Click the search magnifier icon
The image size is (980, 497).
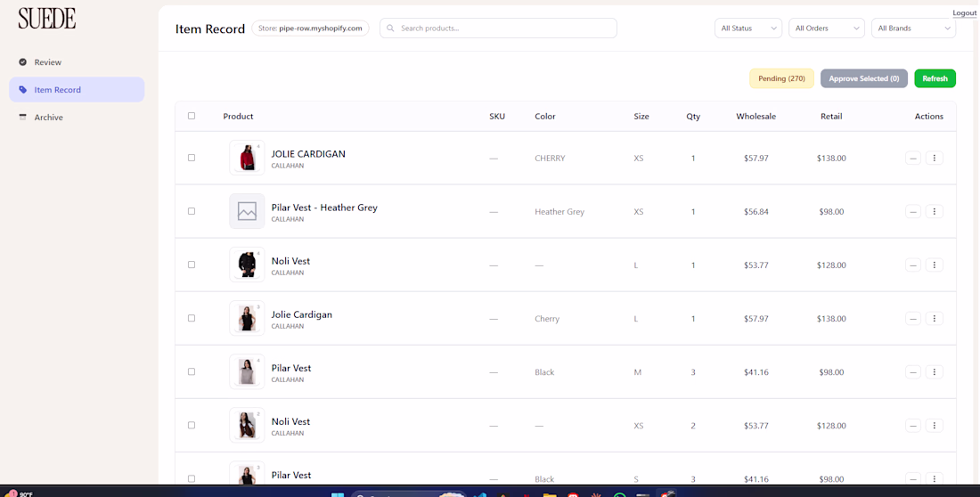click(x=390, y=29)
